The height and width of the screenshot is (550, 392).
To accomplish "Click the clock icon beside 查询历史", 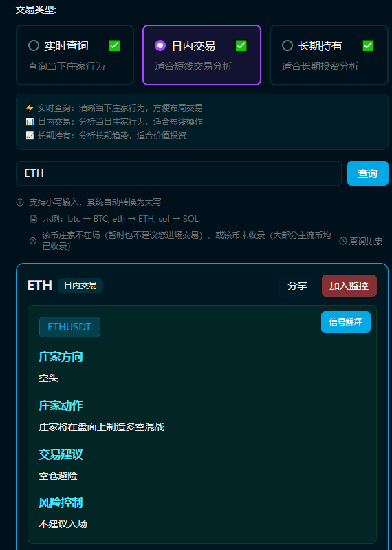I will pos(343,241).
